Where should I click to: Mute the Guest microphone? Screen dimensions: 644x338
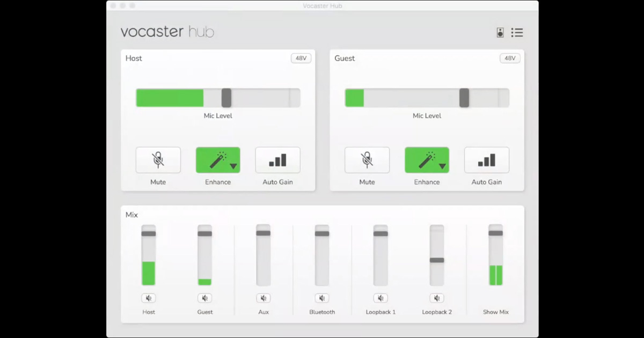tap(367, 160)
